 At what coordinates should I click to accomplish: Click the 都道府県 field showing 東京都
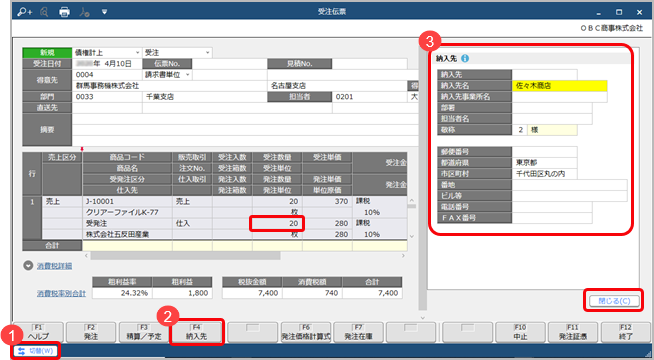[545, 163]
